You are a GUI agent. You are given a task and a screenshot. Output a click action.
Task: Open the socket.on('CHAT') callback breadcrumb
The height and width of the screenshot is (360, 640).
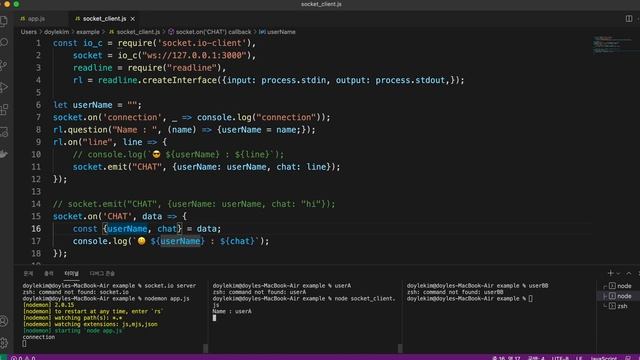(209, 32)
